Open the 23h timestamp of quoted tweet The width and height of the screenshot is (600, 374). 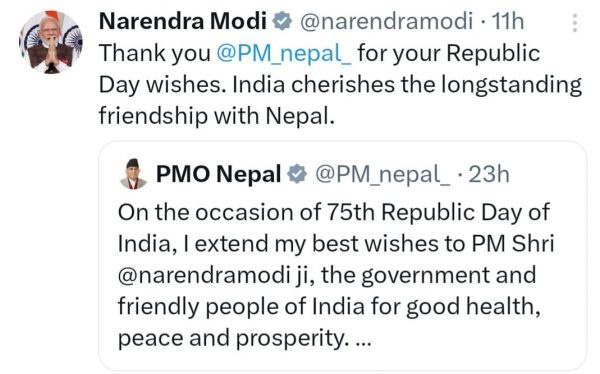point(489,175)
